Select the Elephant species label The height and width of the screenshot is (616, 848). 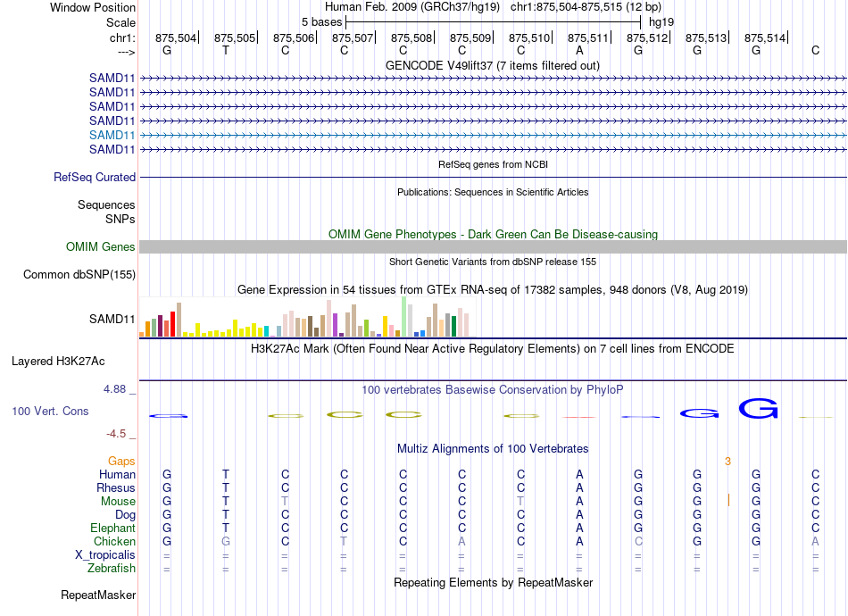(x=113, y=529)
